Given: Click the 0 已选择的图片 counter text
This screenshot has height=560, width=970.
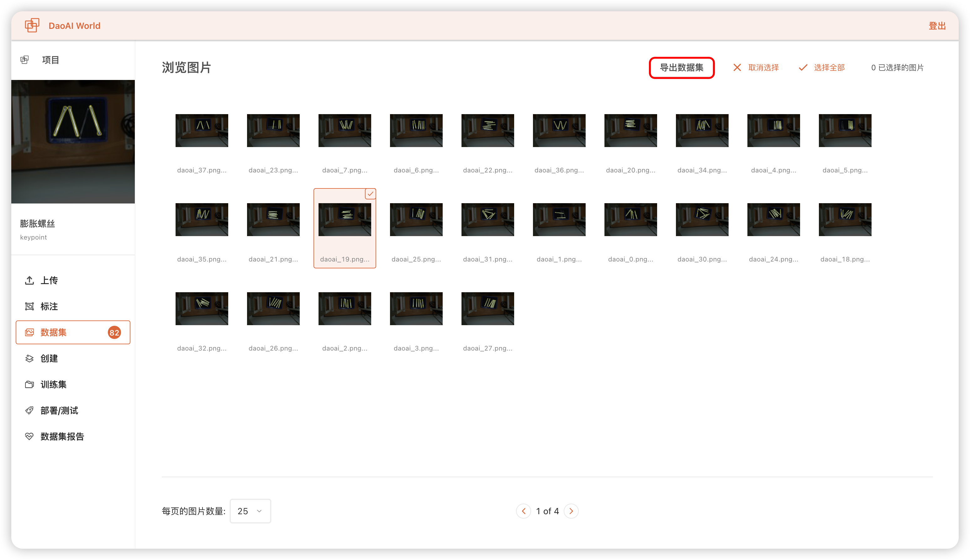Looking at the screenshot, I should tap(897, 68).
